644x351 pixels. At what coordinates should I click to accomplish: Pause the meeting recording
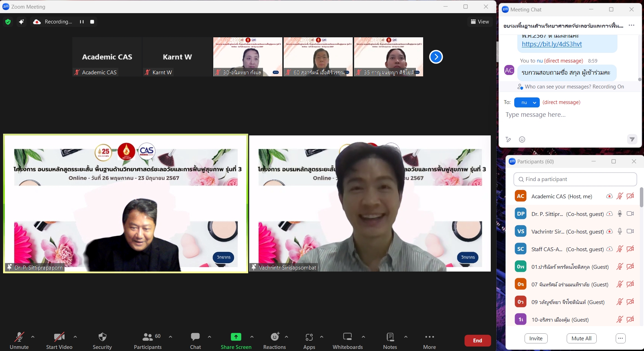(x=82, y=22)
